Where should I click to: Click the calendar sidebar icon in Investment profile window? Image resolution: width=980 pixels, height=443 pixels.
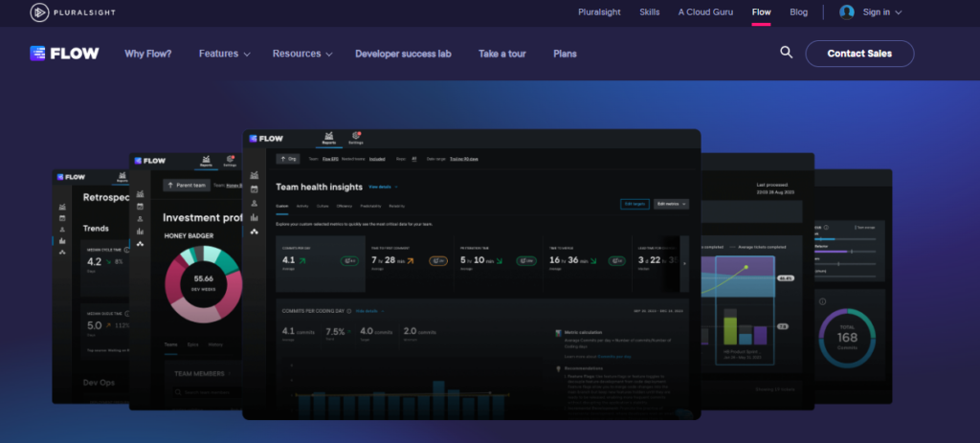coord(140,207)
